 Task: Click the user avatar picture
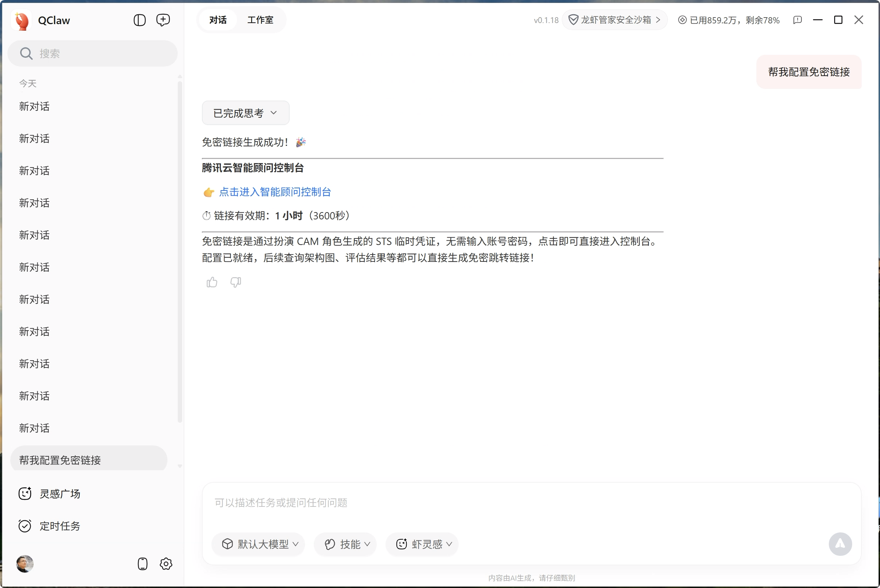point(25,563)
